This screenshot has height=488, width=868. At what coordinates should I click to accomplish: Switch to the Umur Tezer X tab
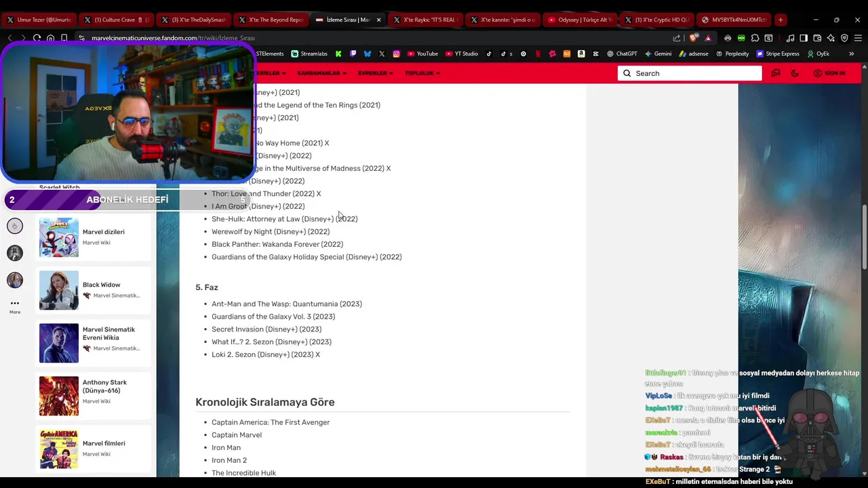coord(38,20)
